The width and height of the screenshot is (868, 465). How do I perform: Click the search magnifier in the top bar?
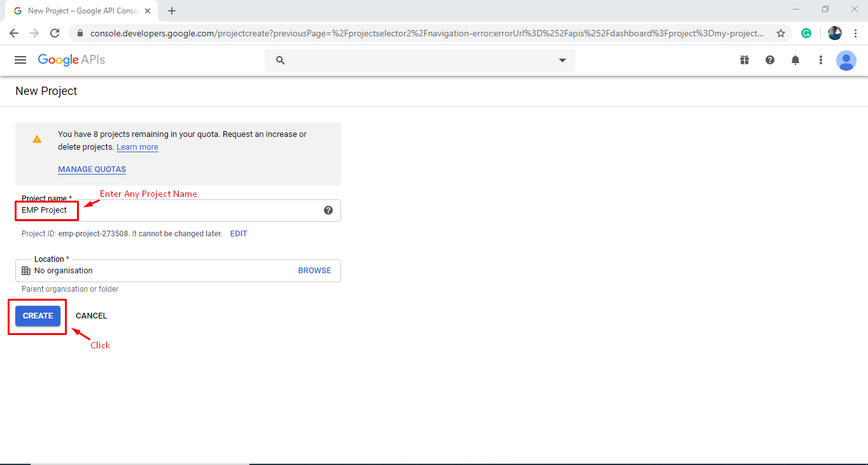[x=280, y=60]
